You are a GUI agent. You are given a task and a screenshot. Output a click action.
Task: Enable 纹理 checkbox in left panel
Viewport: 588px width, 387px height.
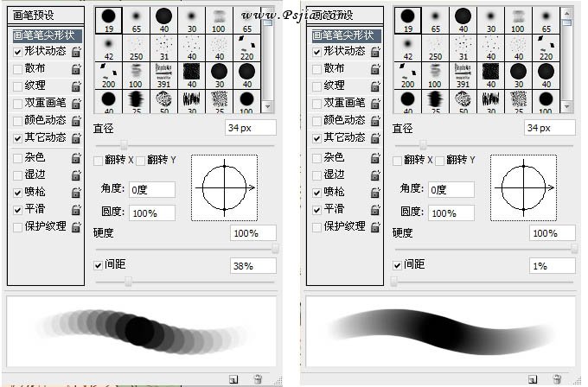[x=17, y=86]
